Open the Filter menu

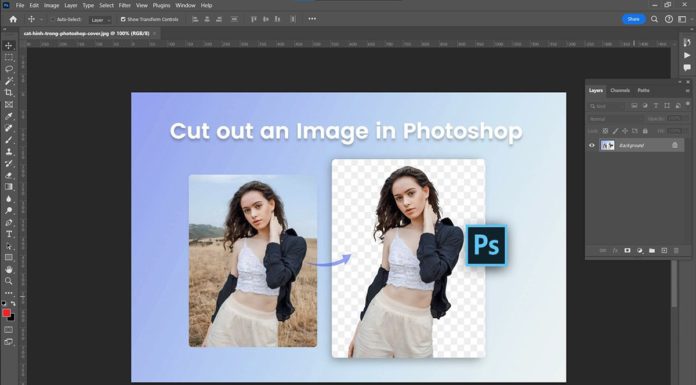click(x=125, y=5)
